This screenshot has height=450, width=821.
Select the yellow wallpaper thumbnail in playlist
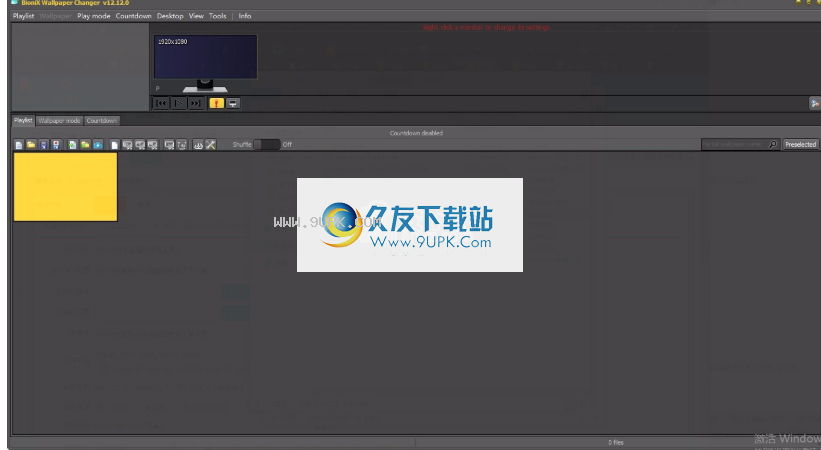[65, 186]
